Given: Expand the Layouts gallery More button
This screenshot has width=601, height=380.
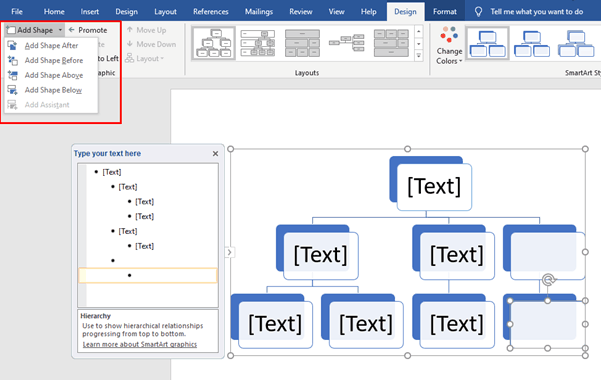Looking at the screenshot, I should [419, 56].
